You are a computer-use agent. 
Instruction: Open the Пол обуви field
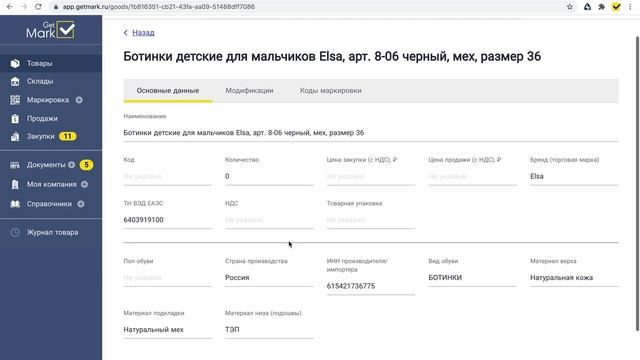pyautogui.click(x=167, y=278)
